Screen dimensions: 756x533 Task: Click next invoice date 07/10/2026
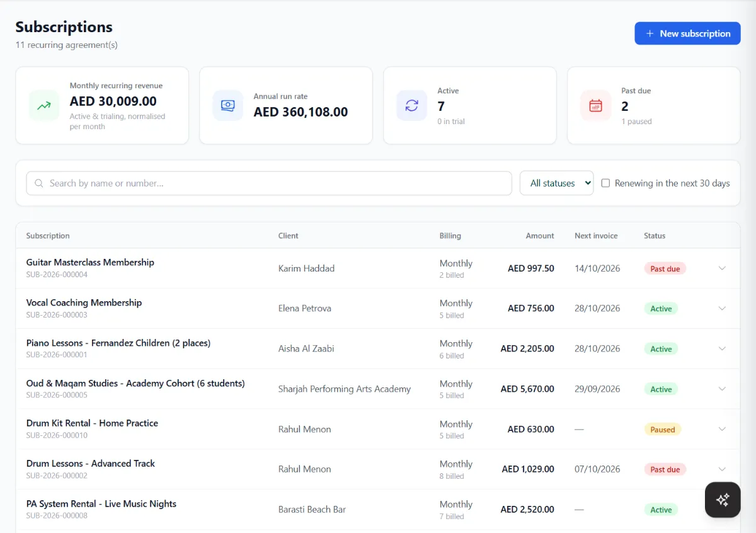597,469
